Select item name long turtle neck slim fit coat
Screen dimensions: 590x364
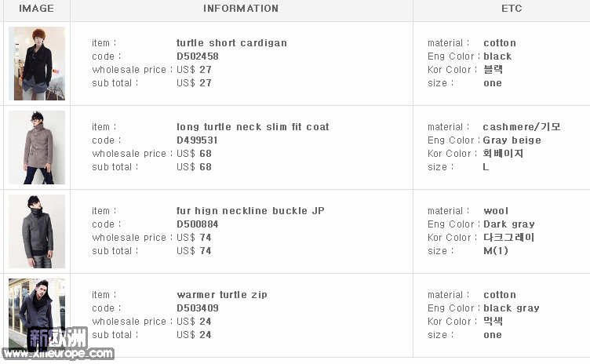pos(253,127)
